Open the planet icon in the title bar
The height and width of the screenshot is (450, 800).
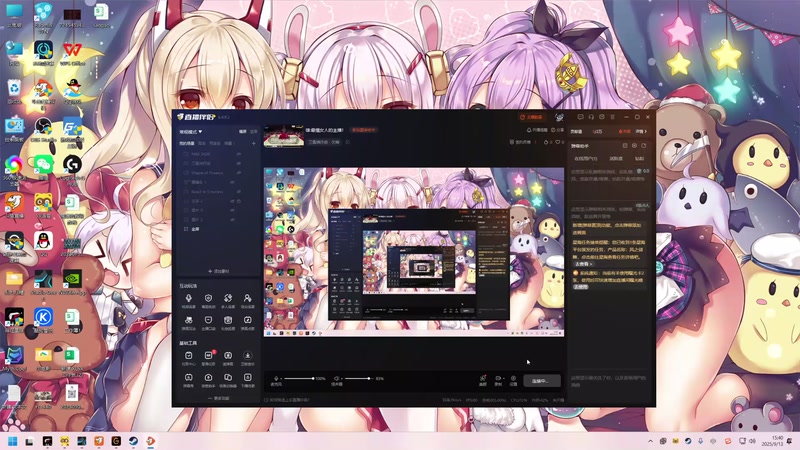click(559, 117)
